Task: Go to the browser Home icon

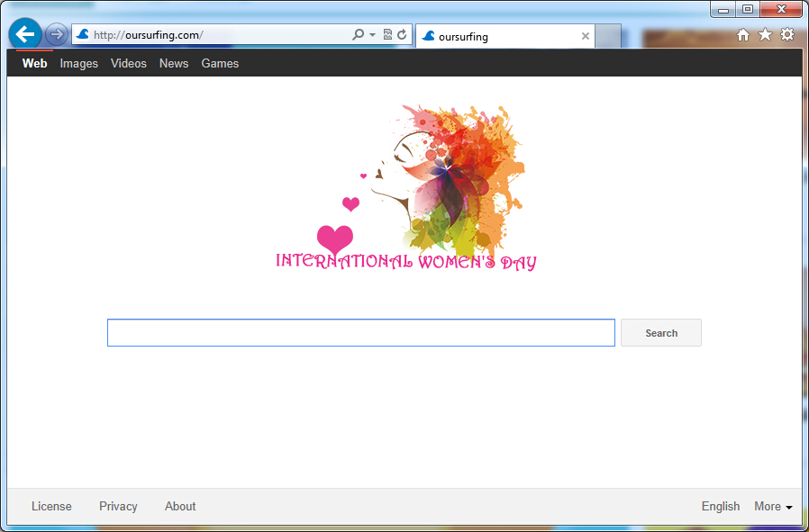Action: (x=743, y=34)
